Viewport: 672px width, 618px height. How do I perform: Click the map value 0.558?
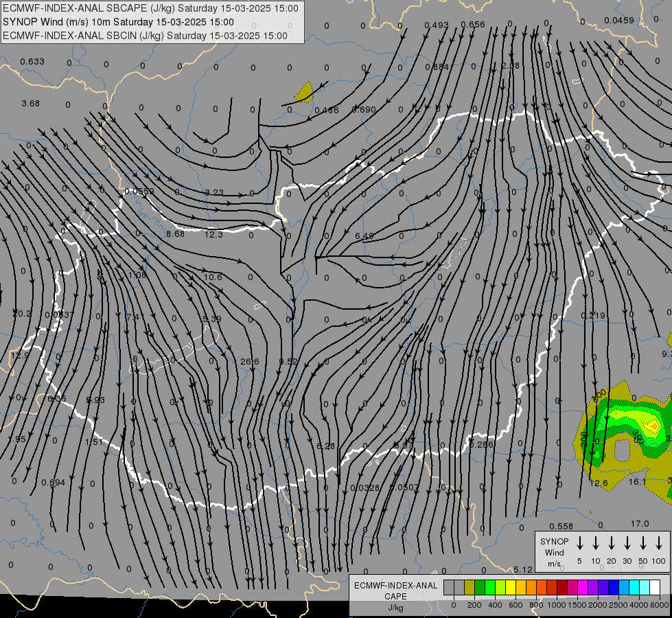pyautogui.click(x=561, y=526)
